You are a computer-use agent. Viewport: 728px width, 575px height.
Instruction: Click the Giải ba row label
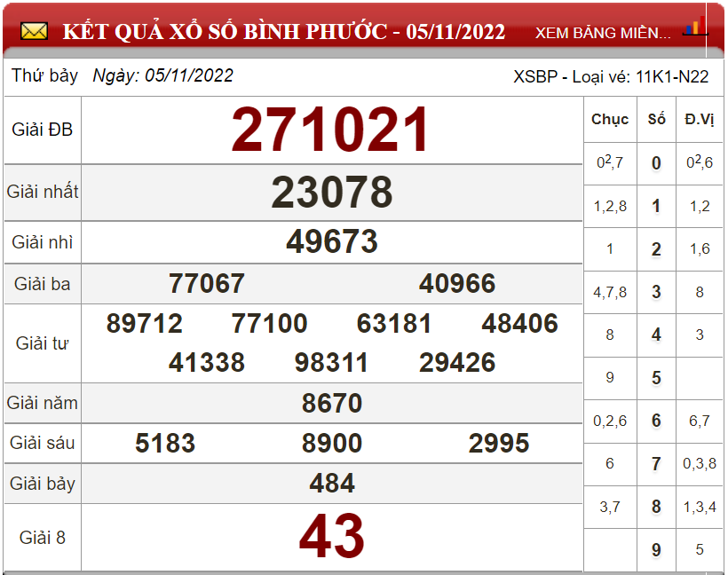pos(43,284)
